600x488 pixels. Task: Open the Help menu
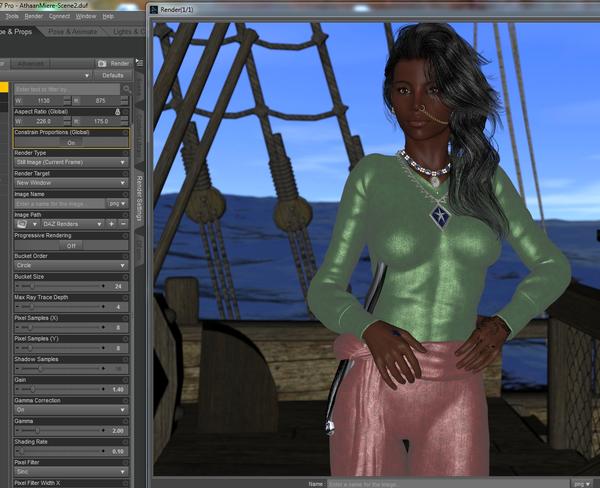(x=108, y=16)
